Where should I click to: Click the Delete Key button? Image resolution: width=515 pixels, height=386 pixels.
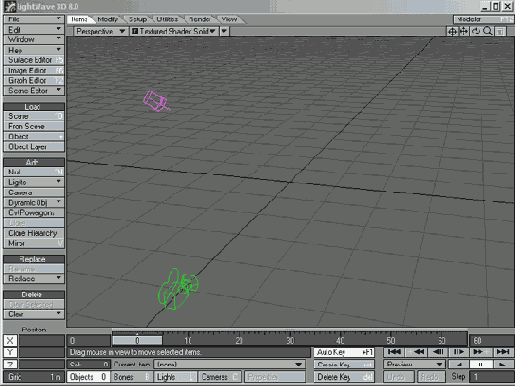(344, 377)
